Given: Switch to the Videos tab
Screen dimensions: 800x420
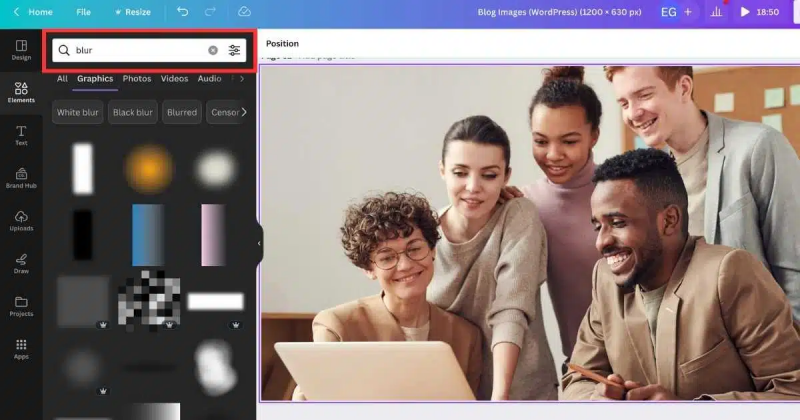Looking at the screenshot, I should [x=174, y=79].
